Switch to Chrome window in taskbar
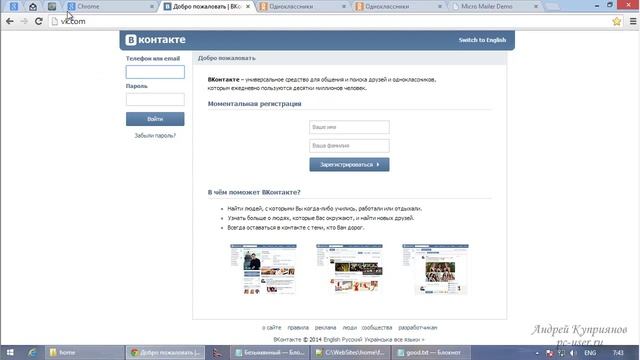Image resolution: width=640 pixels, height=360 pixels. [165, 352]
